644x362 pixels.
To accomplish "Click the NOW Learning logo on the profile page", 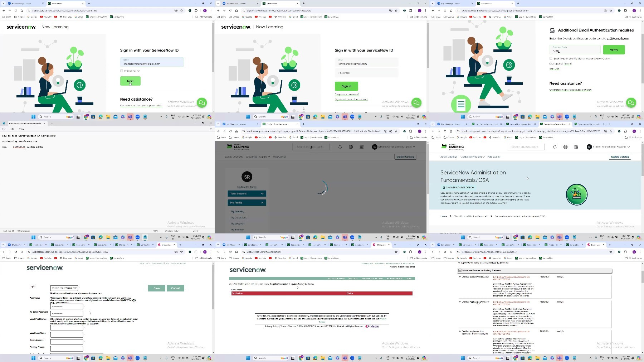I will pos(238,146).
